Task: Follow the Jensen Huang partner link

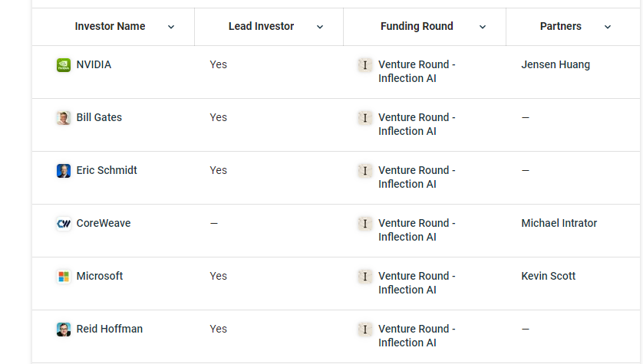Action: [x=556, y=65]
